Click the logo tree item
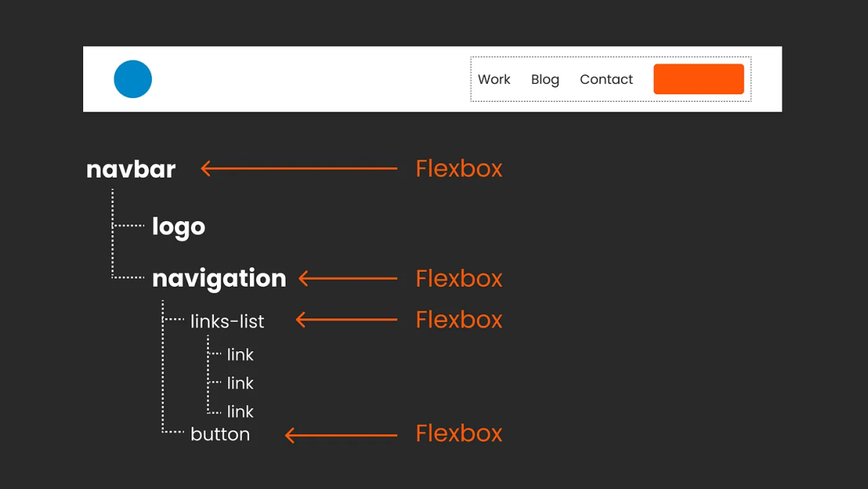868x489 pixels. (178, 226)
